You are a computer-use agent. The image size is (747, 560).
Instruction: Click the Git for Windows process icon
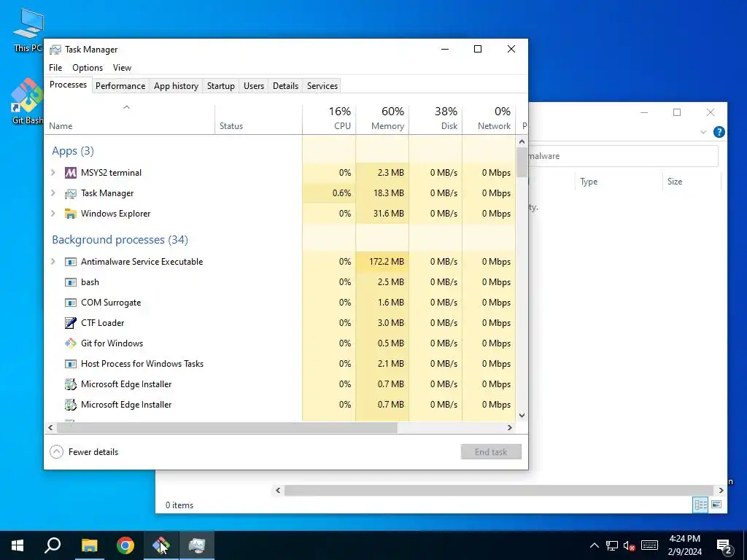click(x=71, y=343)
